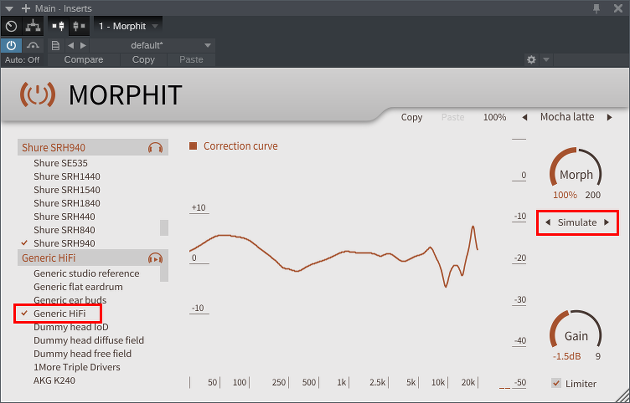The image size is (630, 403).
Task: Click the Gain -1.5dB value readout
Action: pos(567,356)
